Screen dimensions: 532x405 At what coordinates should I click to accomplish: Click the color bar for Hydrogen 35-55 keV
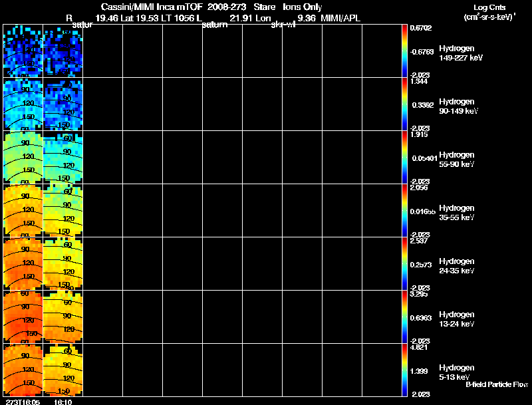pyautogui.click(x=404, y=211)
